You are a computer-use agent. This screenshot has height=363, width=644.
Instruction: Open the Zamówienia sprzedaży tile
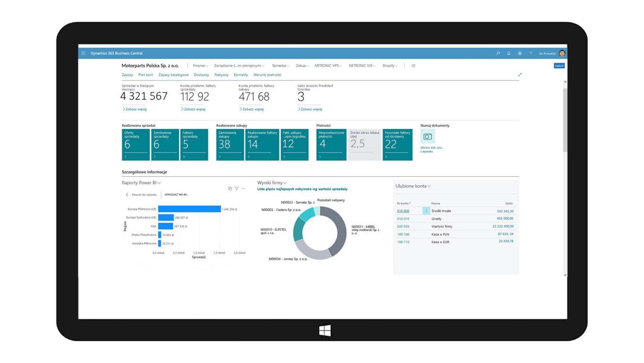click(x=165, y=145)
